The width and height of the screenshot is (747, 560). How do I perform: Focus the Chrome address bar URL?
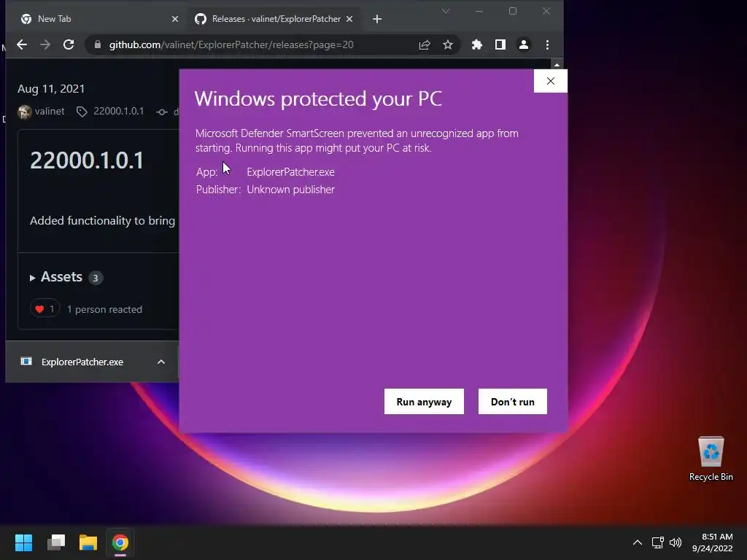tap(231, 44)
